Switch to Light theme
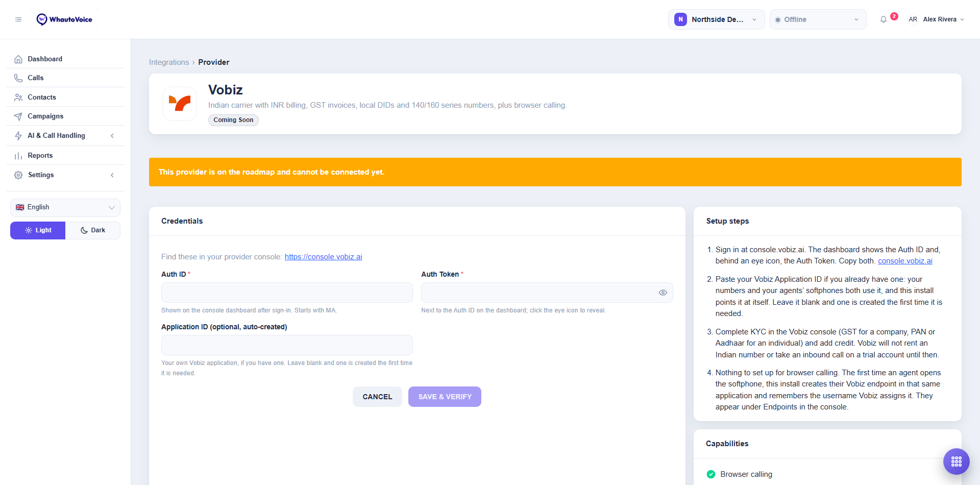The image size is (980, 485). (x=38, y=230)
